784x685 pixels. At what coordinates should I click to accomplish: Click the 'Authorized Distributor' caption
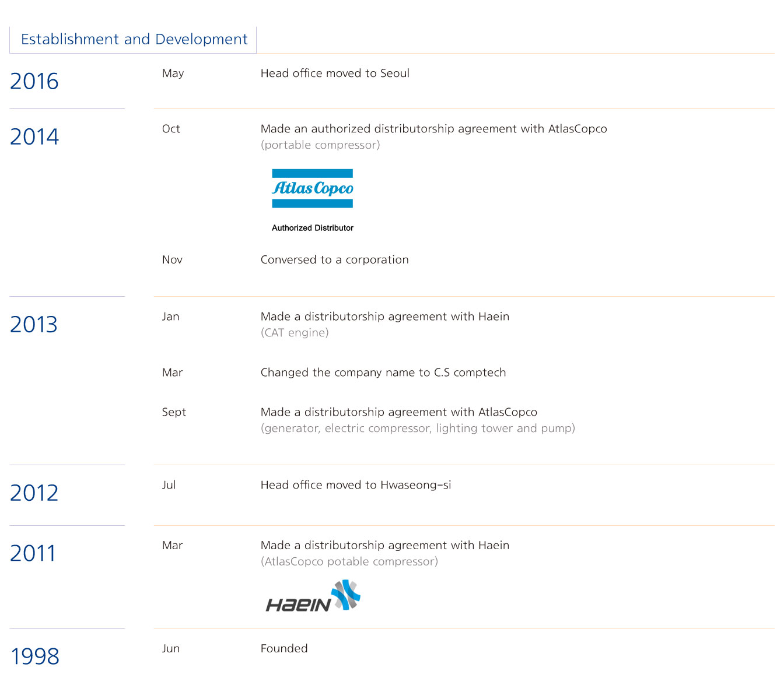[313, 228]
